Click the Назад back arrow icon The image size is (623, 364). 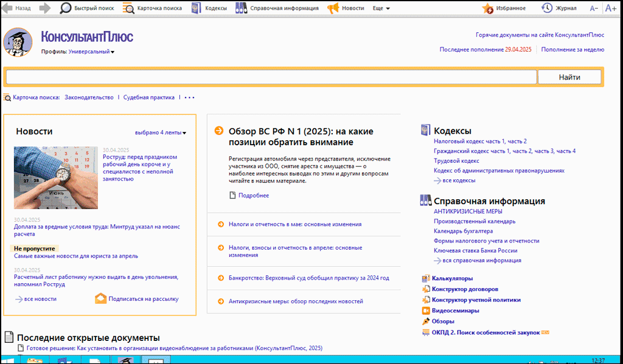(7, 8)
